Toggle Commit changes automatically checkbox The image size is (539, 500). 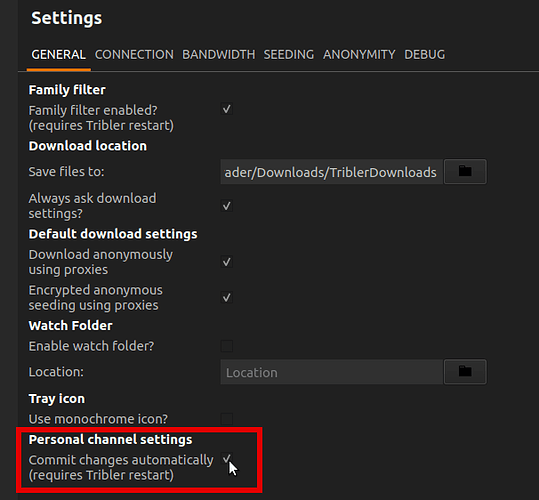point(227,459)
